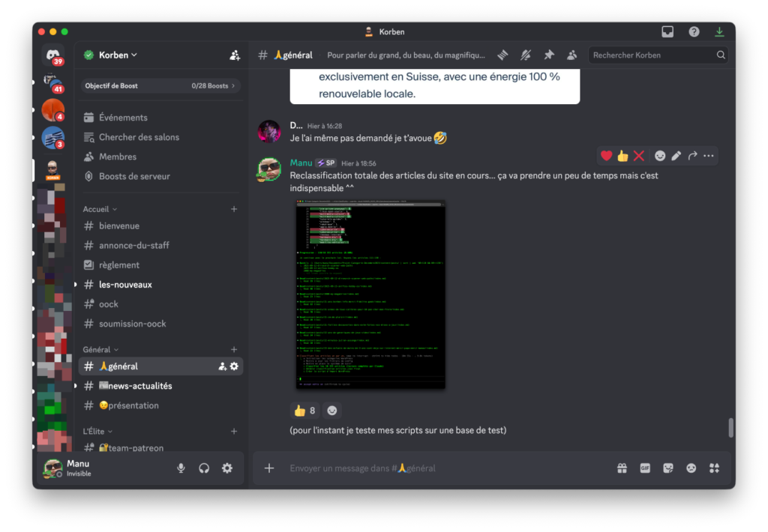Show or hide the member list
The width and height of the screenshot is (768, 532).
[572, 55]
